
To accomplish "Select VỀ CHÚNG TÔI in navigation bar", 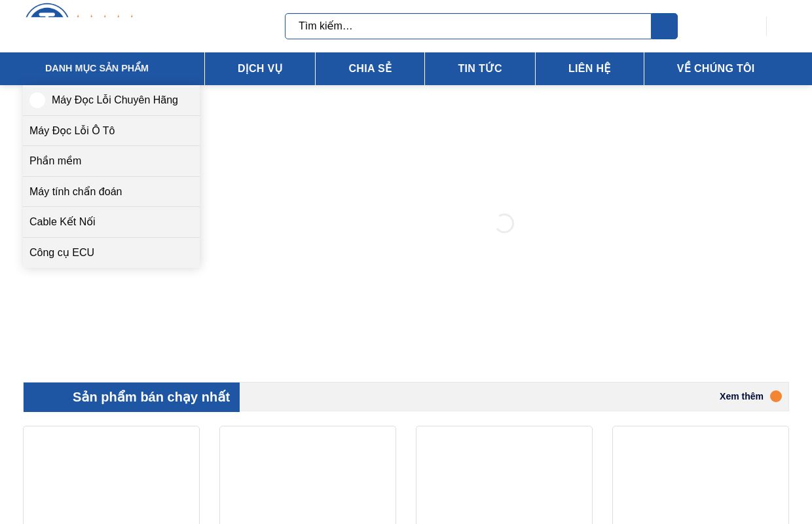I will 715,69.
